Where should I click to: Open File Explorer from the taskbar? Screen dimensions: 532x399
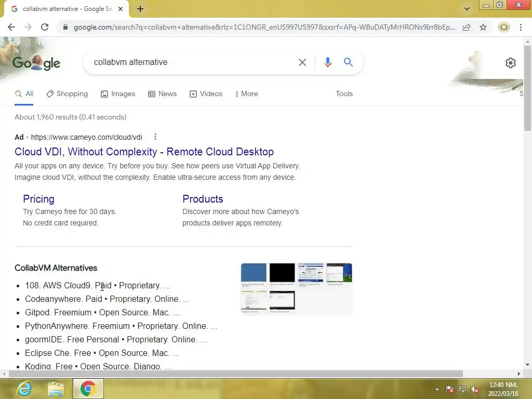pyautogui.click(x=56, y=389)
